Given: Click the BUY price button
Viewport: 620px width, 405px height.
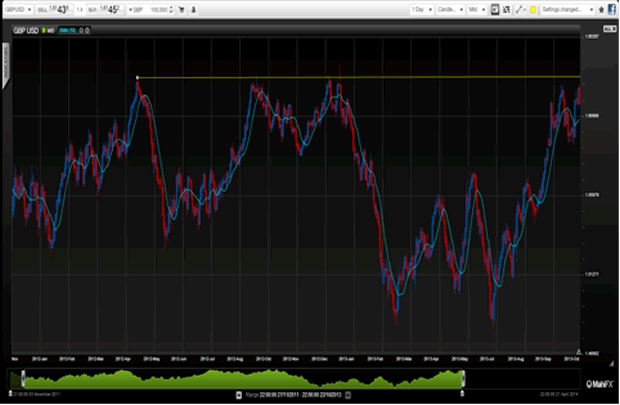Looking at the screenshot, I should [x=109, y=8].
